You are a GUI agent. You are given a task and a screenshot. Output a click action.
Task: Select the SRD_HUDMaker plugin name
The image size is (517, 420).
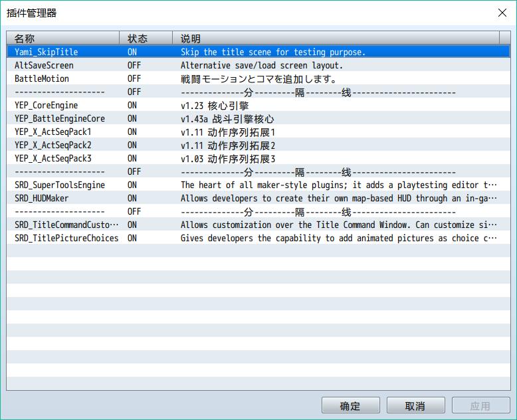click(x=42, y=198)
